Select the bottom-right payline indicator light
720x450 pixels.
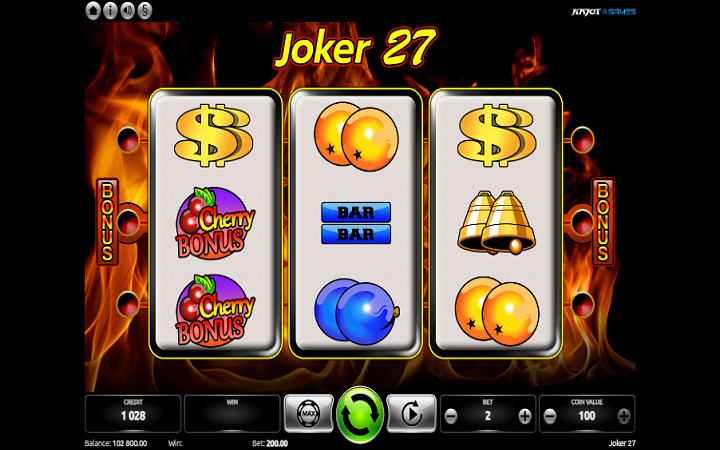point(582,304)
